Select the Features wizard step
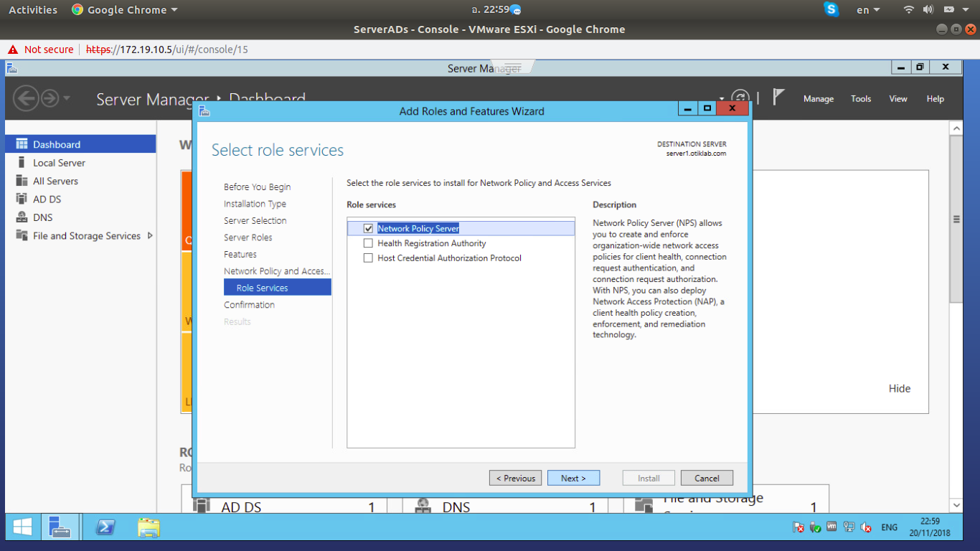This screenshot has width=980, height=551. [240, 254]
